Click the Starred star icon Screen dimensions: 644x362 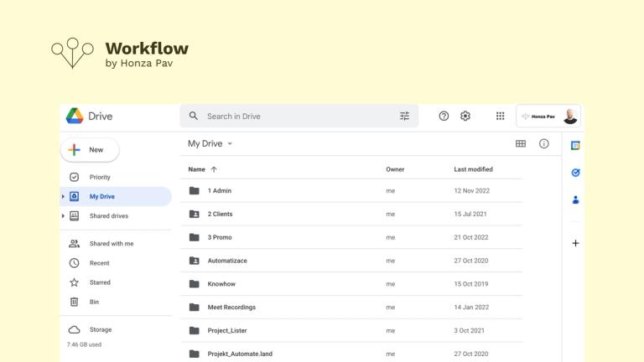pyautogui.click(x=74, y=282)
